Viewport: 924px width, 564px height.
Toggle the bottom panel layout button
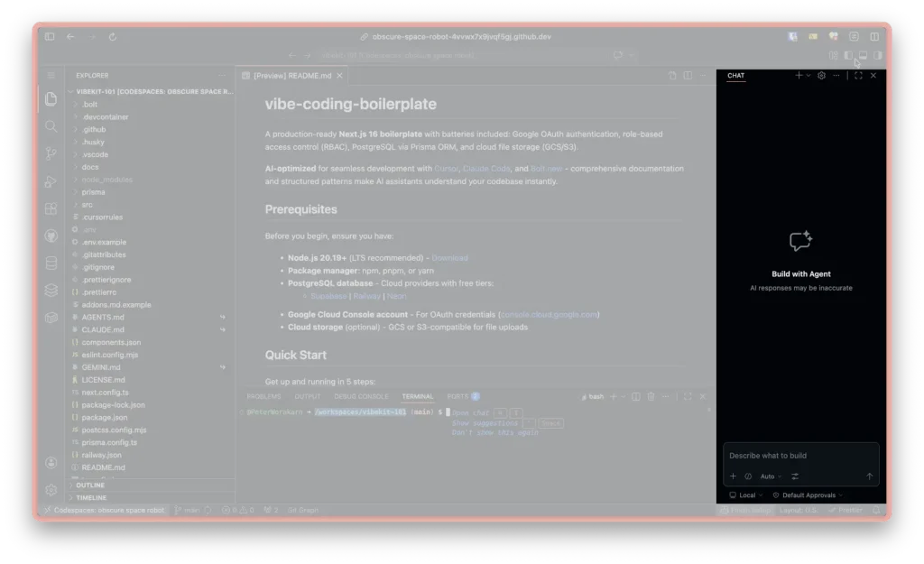pos(864,55)
